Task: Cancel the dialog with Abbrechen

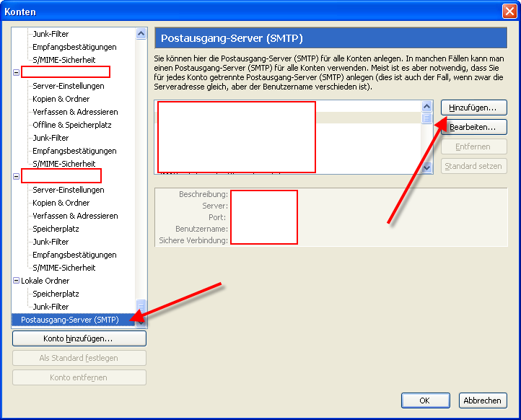Action: pos(482,401)
